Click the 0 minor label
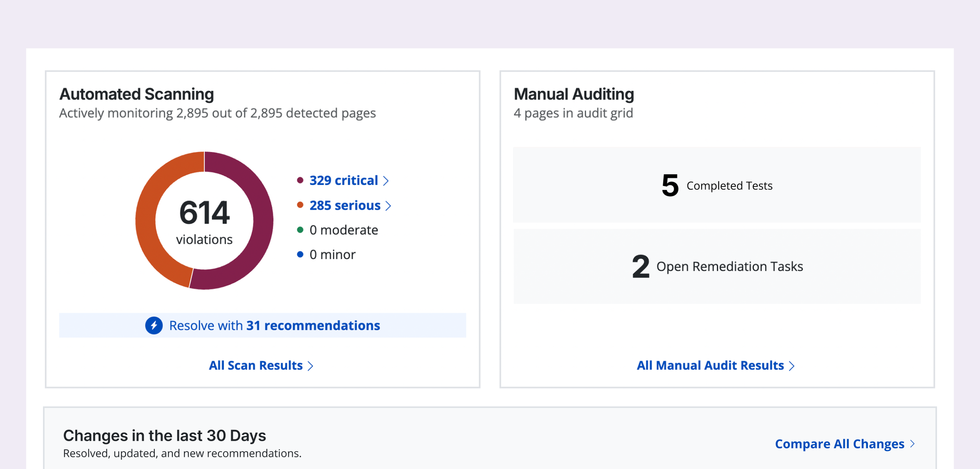The height and width of the screenshot is (469, 980). click(332, 255)
